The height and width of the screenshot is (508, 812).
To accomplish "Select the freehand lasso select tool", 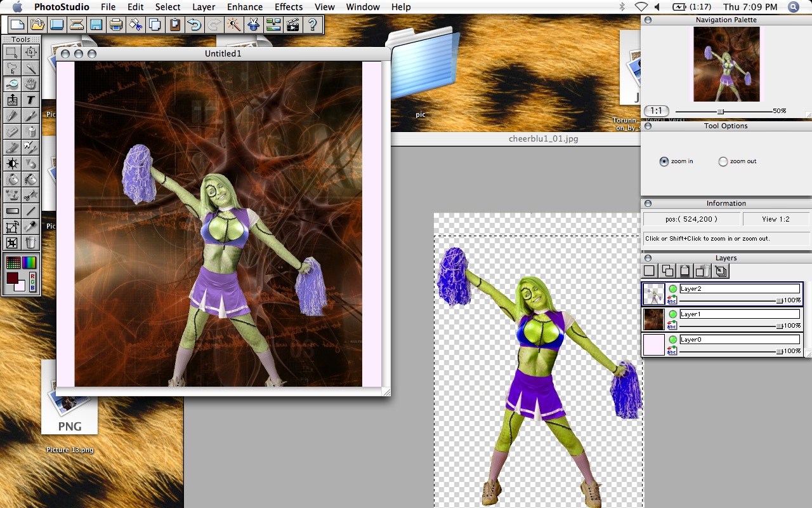I will (12, 68).
